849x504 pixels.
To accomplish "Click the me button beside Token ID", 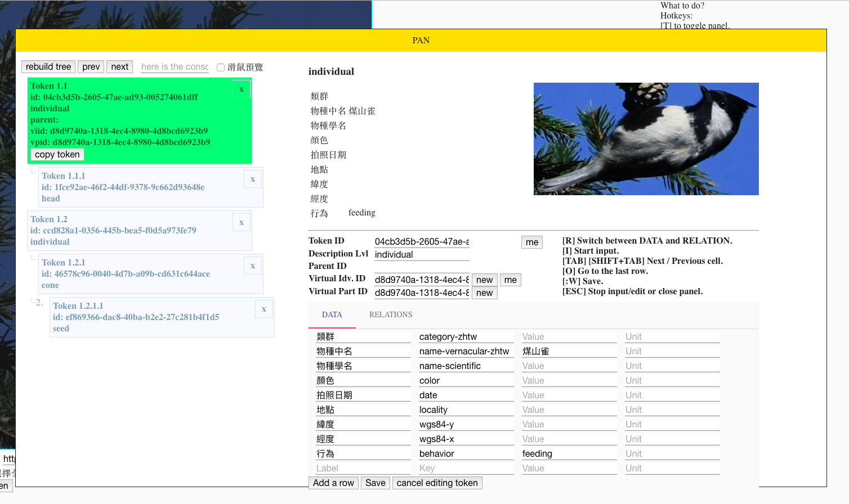I will [x=532, y=242].
